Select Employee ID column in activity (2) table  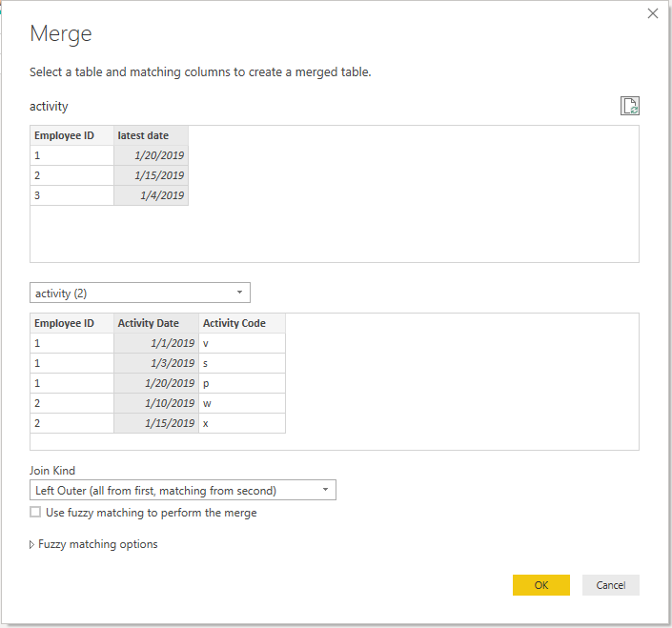(x=71, y=323)
